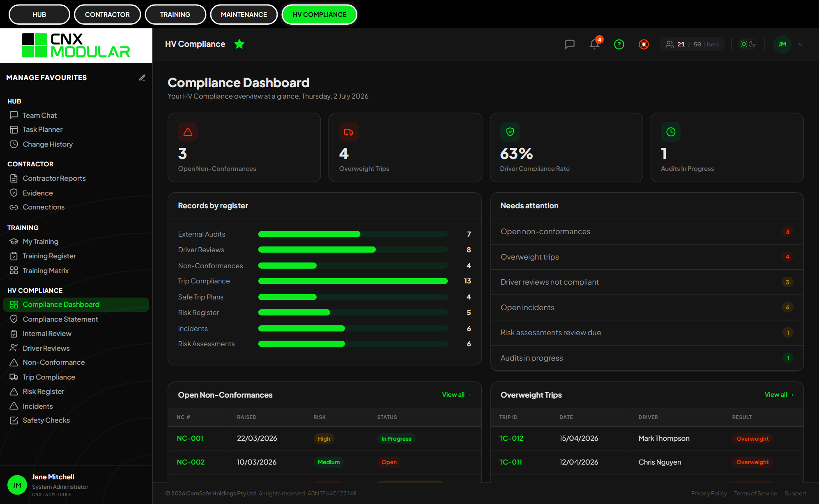Open Evidence in sidebar

pos(76,193)
